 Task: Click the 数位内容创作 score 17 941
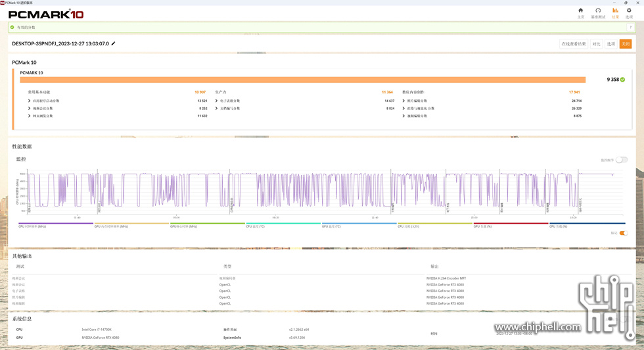[x=574, y=92]
